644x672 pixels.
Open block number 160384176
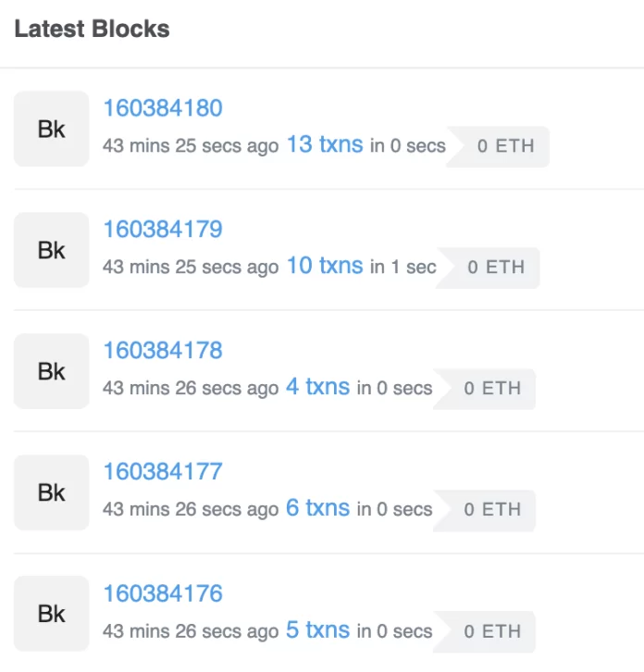[163, 593]
